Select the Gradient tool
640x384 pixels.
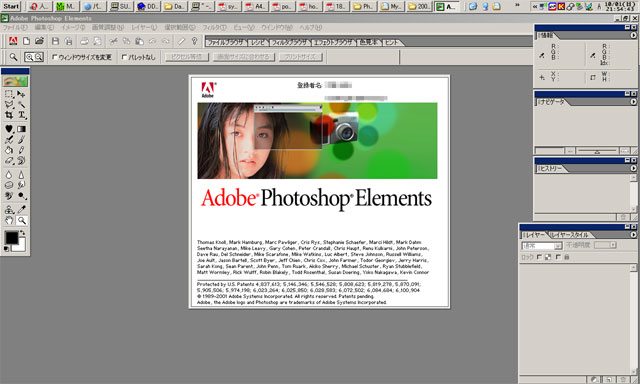point(21,129)
